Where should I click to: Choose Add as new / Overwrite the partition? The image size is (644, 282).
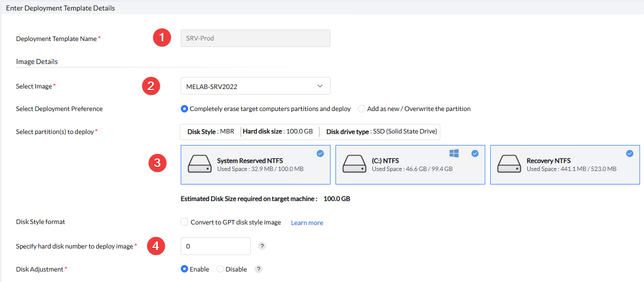pos(362,108)
